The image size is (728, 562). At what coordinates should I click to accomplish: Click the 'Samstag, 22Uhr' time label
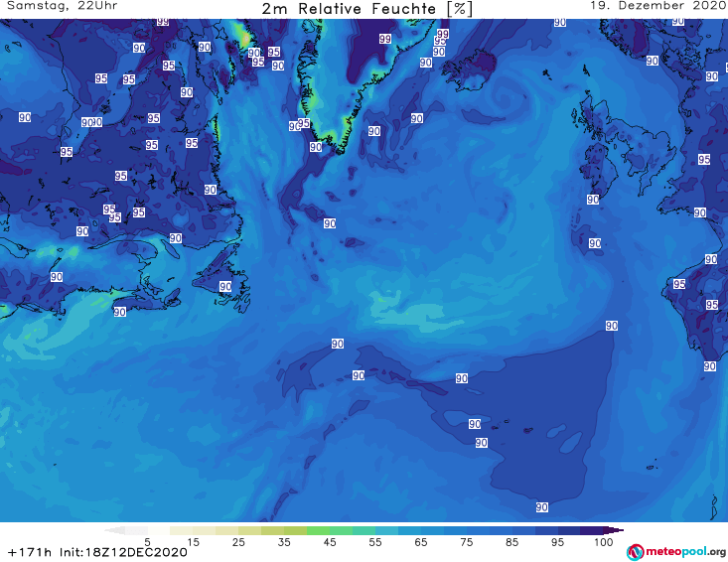coord(63,6)
